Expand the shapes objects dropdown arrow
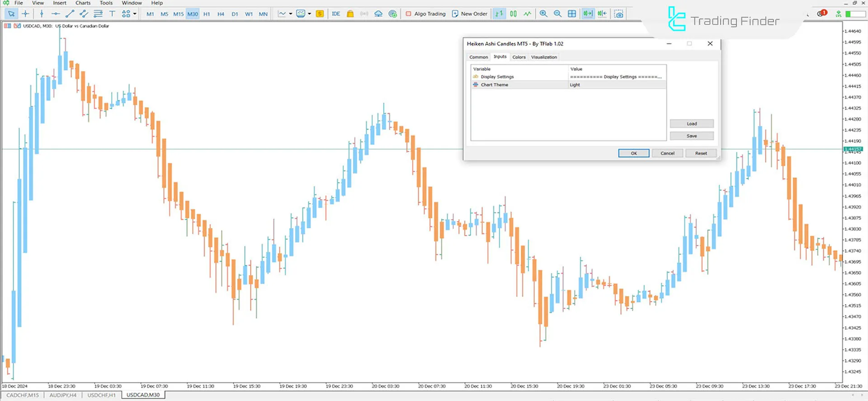The width and height of the screenshot is (868, 401). [135, 14]
